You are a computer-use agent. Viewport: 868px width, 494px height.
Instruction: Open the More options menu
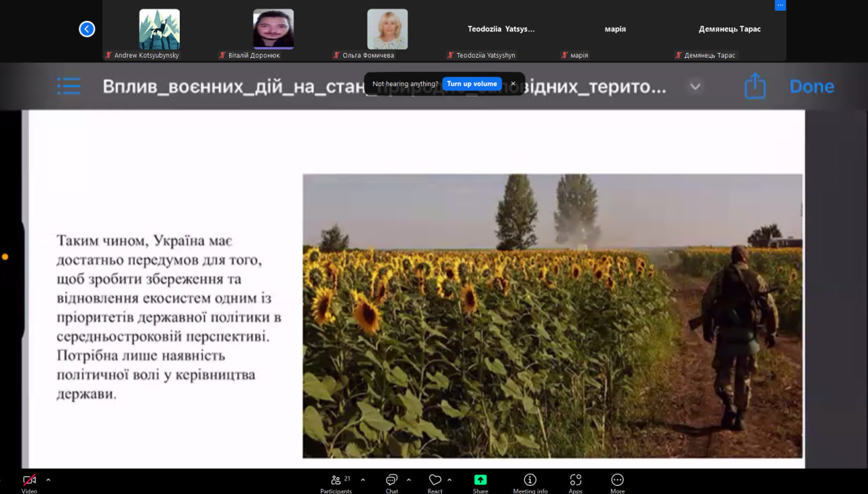coord(617,481)
